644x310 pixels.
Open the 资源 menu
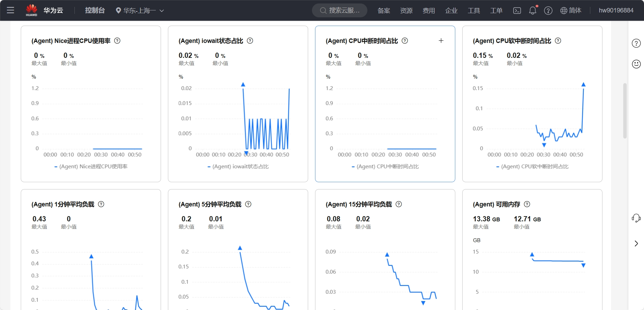[x=406, y=11]
